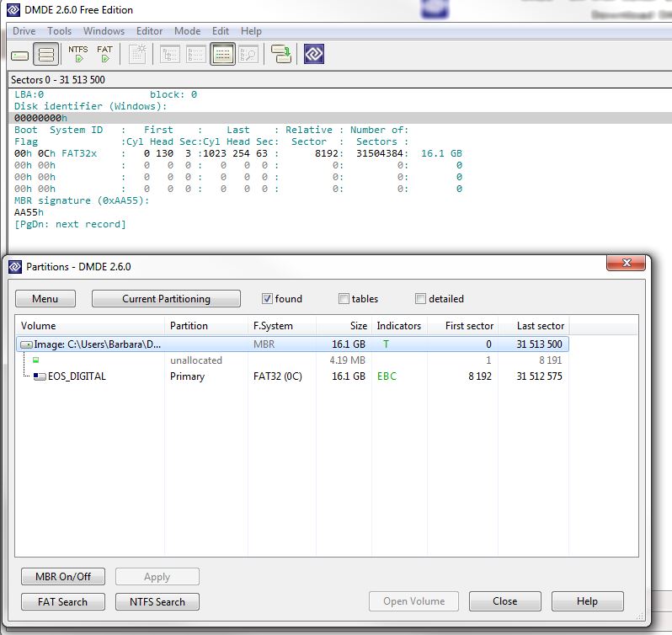Click the search in files toolbar icon

point(248,55)
